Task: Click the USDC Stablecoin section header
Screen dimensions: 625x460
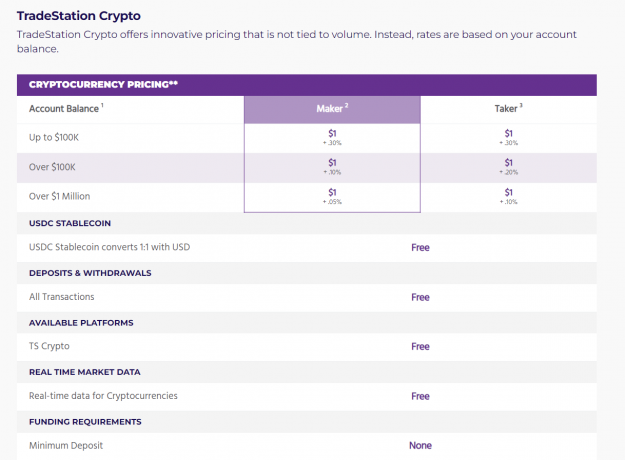Action: tap(70, 223)
